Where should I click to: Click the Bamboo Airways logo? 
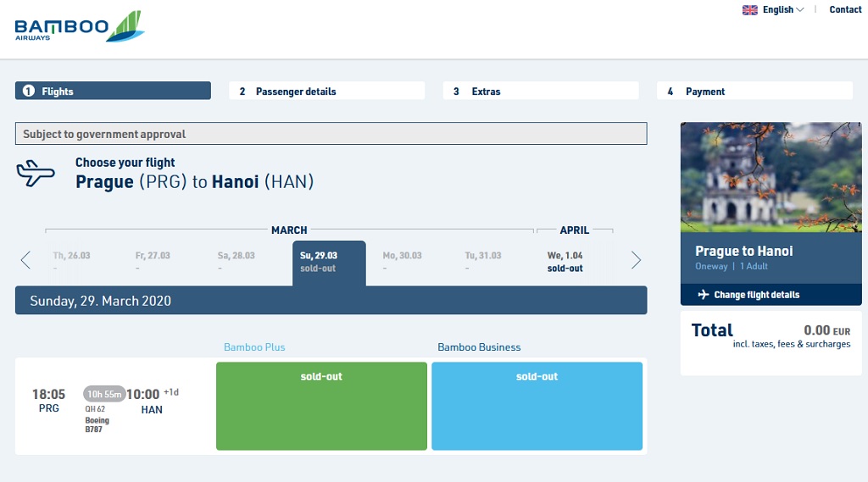(79, 26)
